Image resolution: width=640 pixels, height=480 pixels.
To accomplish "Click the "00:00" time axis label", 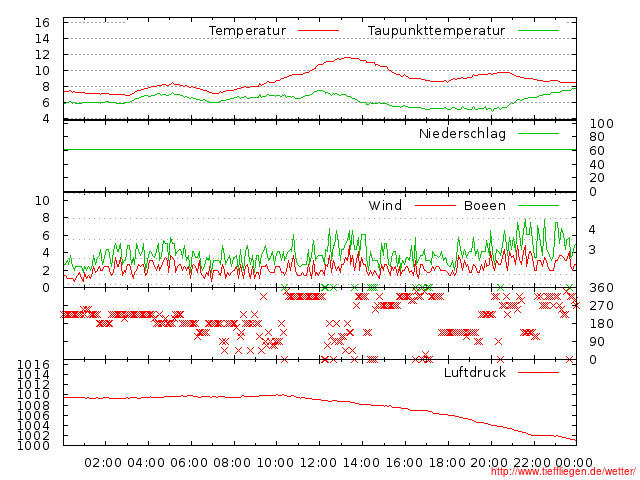I will pos(574,463).
